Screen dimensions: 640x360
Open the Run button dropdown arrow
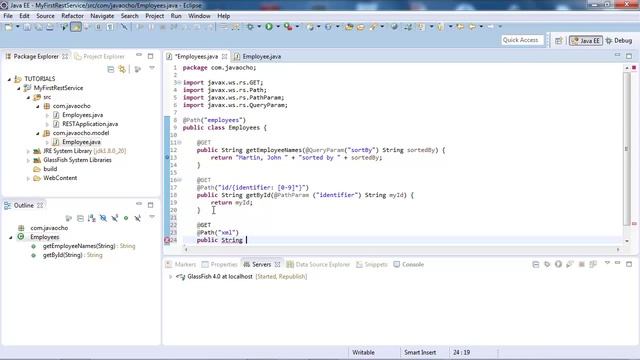(x=278, y=27)
